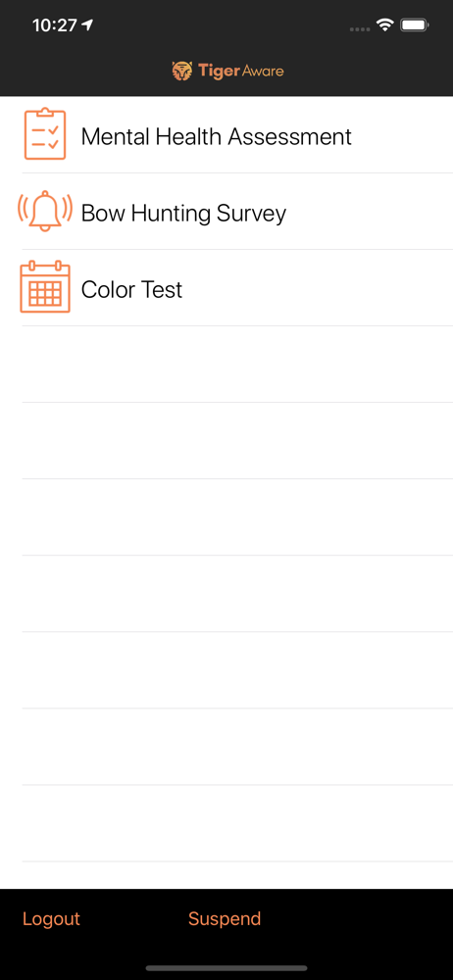
Task: Tap the ringing bell icon
Action: (x=45, y=211)
